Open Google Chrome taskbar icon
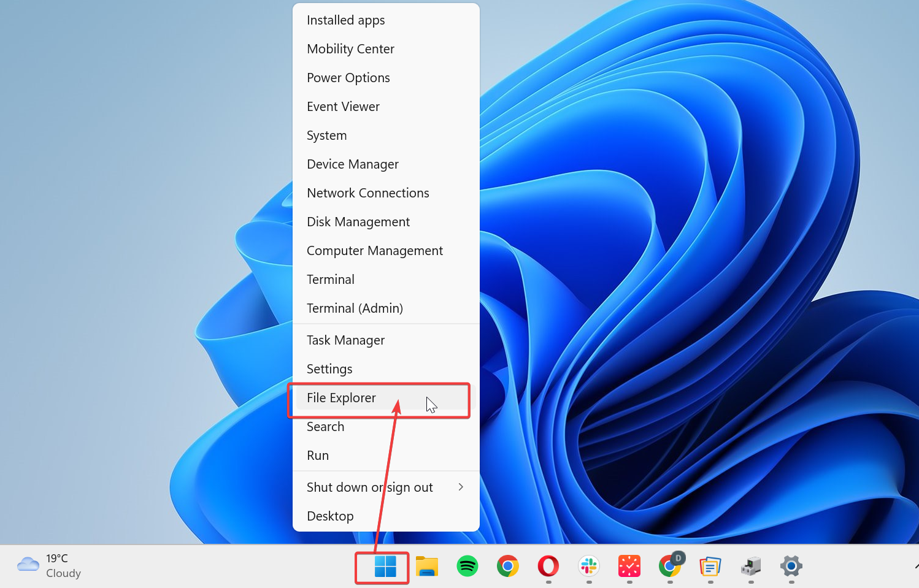Screen dimensions: 919x588 (507, 566)
